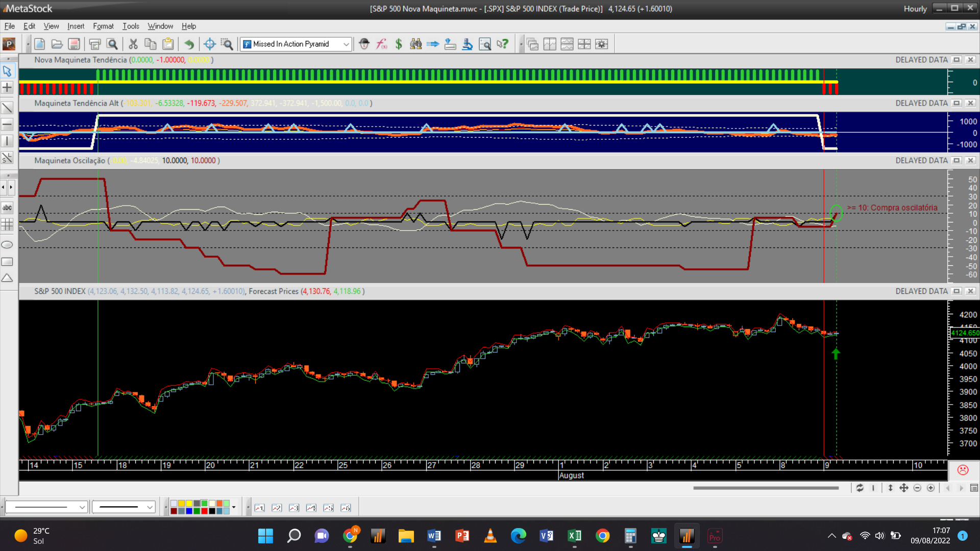980x551 pixels.
Task: Click the zoom in plus icon
Action: pyautogui.click(x=931, y=488)
